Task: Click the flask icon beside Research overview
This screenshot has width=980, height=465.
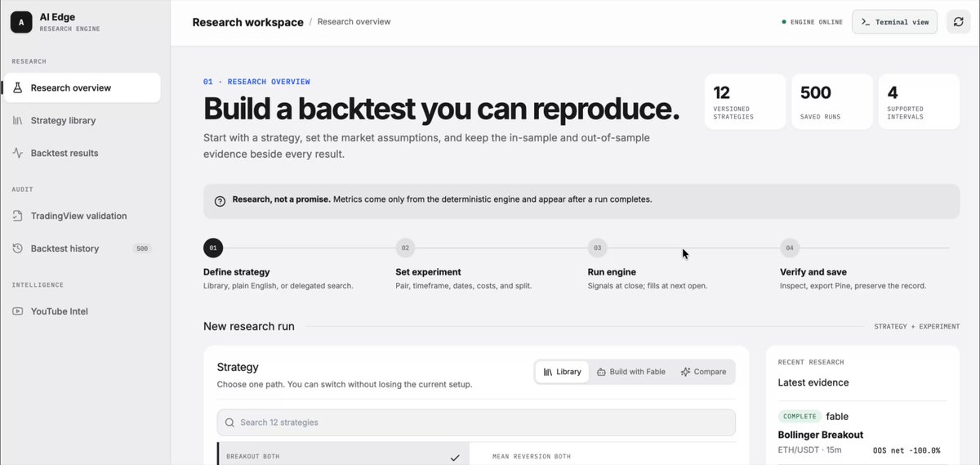Action: (17, 88)
